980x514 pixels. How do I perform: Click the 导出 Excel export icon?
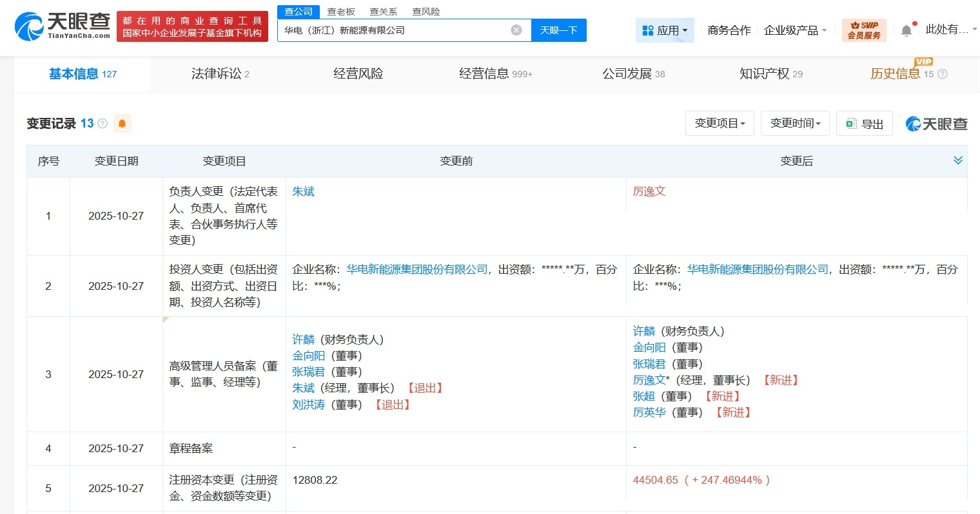[x=853, y=124]
